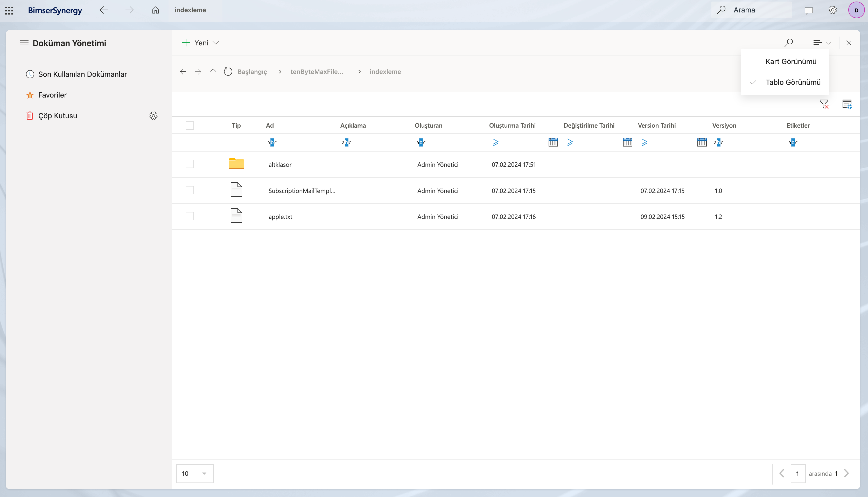Screen dimensions: 868x497
Task: Open Değiştirilme Tarihi filter operator icon
Action: (570, 142)
